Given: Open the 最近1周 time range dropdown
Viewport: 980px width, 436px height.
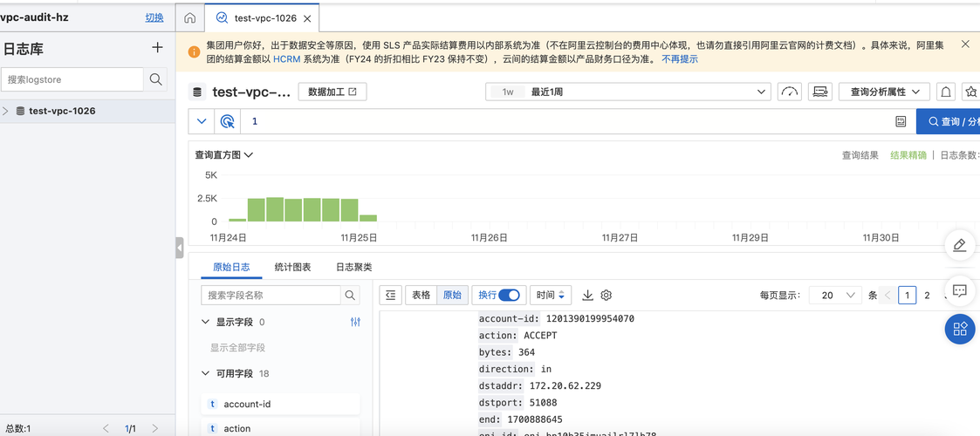Looking at the screenshot, I should click(628, 92).
